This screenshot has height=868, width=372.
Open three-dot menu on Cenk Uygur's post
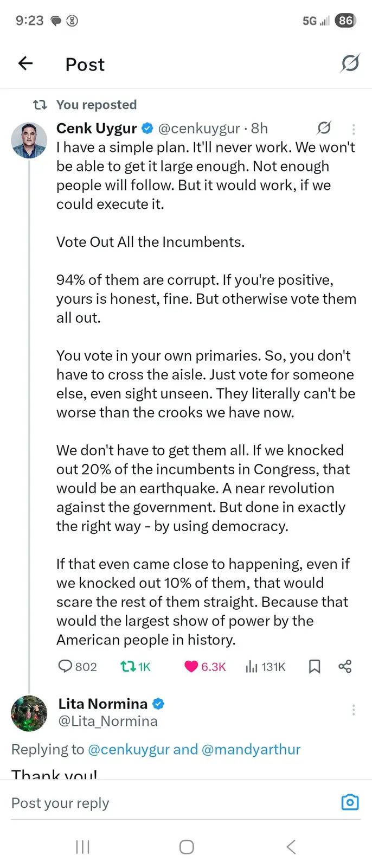coord(354,129)
